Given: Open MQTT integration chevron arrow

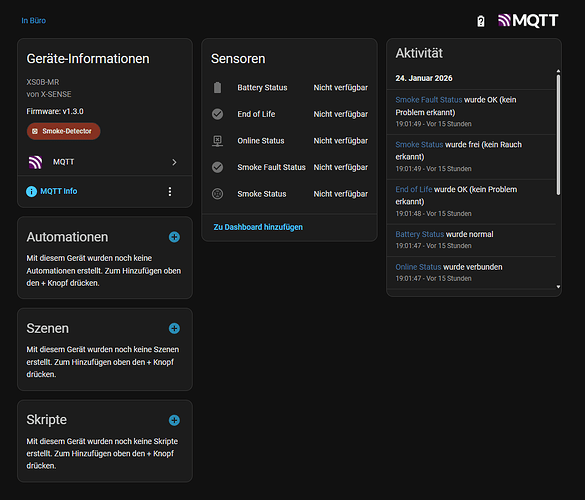Looking at the screenshot, I should [x=174, y=162].
